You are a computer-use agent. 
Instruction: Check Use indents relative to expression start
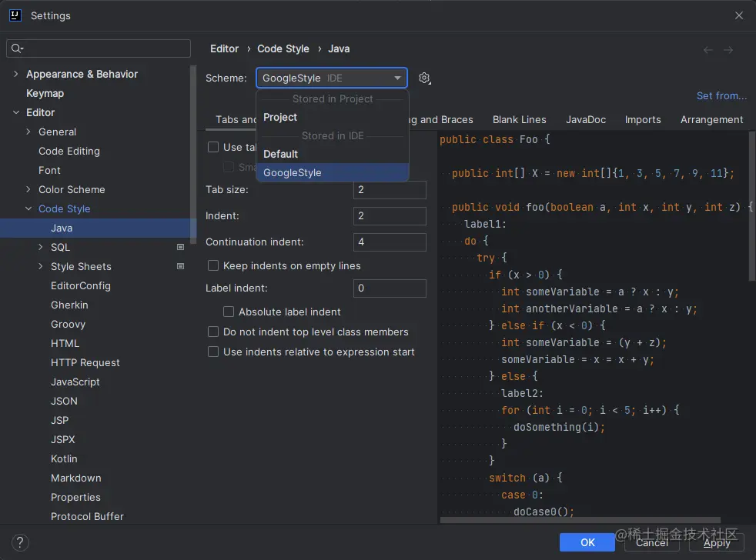pyautogui.click(x=213, y=352)
